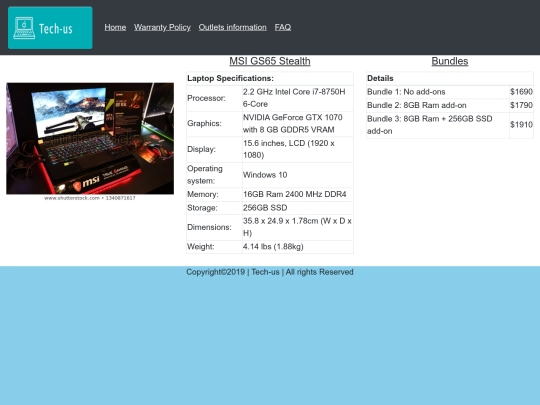The image size is (540, 405).
Task: Open the Warranty Policy page
Action: (x=162, y=27)
